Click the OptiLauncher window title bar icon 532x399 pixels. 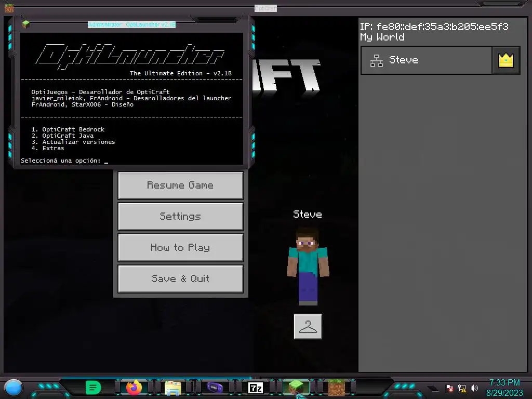[26, 24]
